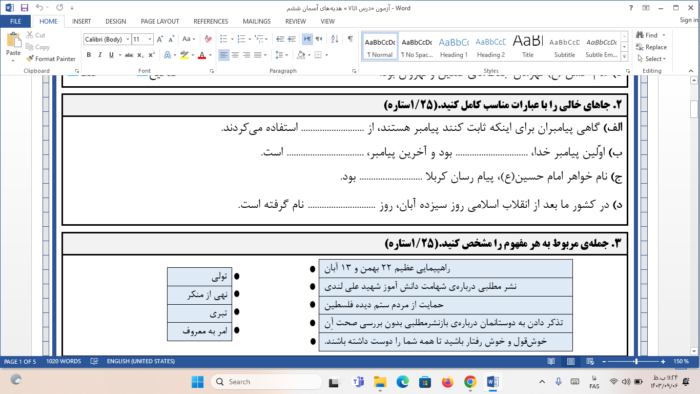The width and height of the screenshot is (700, 394).
Task: Expand numbering list dropdown
Action: [250, 39]
